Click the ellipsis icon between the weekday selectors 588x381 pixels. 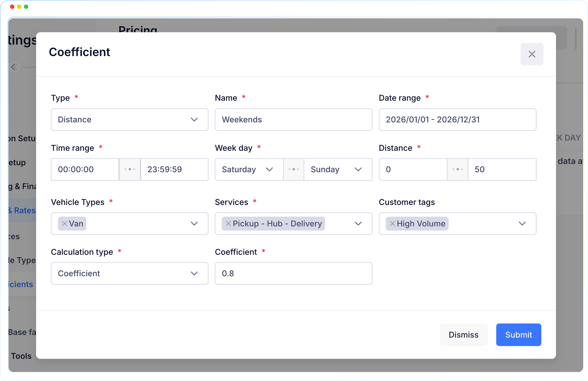coord(294,169)
